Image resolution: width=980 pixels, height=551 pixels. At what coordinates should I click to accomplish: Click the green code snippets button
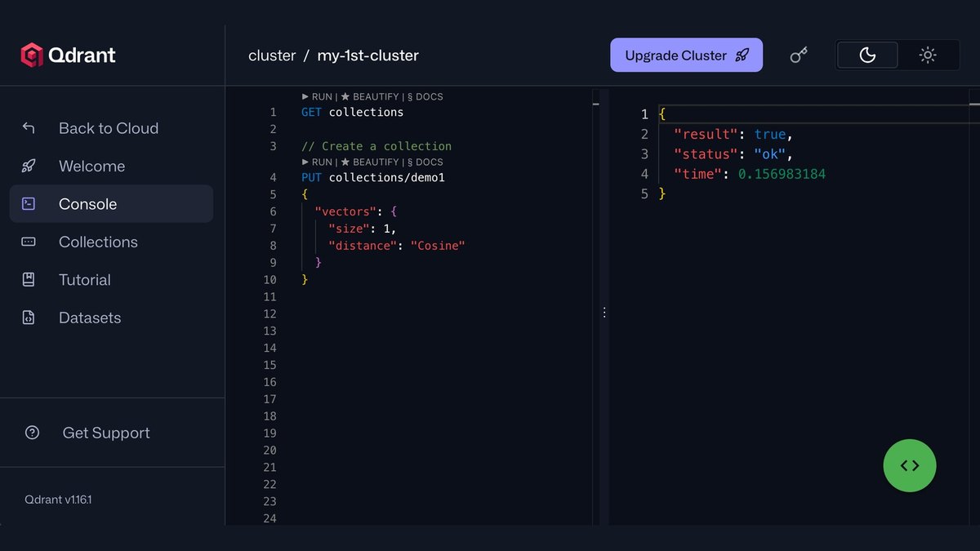coord(910,465)
